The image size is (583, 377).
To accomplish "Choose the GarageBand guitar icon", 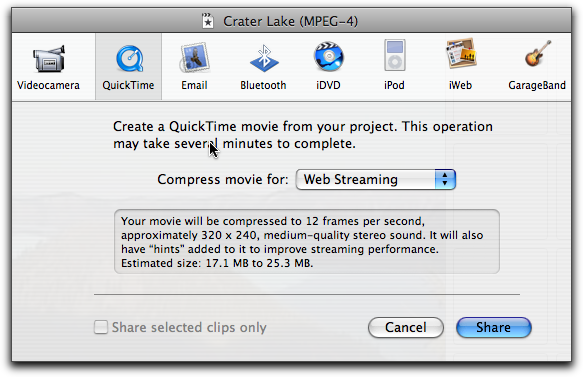I will click(538, 54).
